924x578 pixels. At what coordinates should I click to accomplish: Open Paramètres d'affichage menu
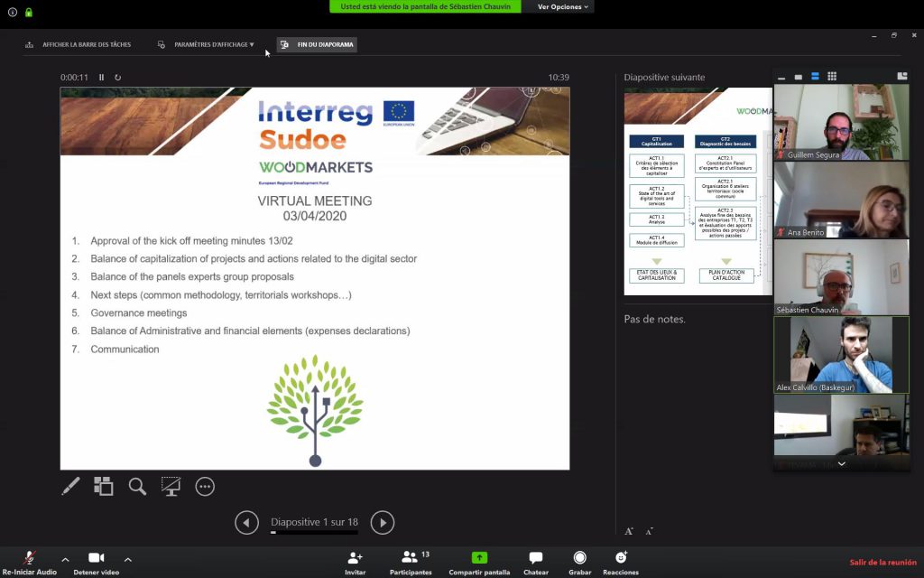coord(206,45)
